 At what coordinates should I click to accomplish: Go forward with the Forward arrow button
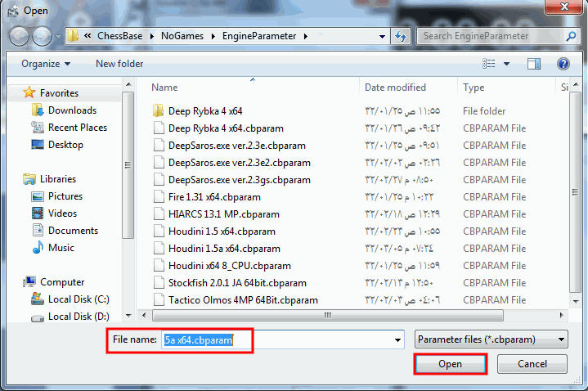pos(42,36)
